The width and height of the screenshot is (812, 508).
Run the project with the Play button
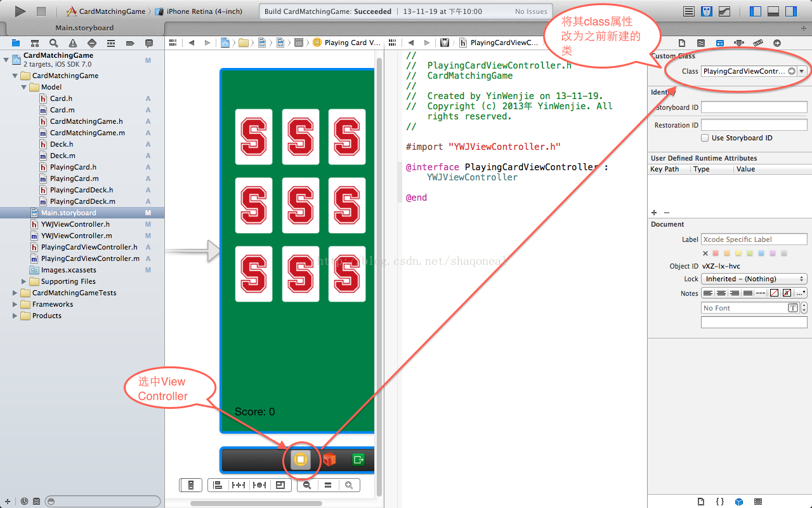(20, 11)
